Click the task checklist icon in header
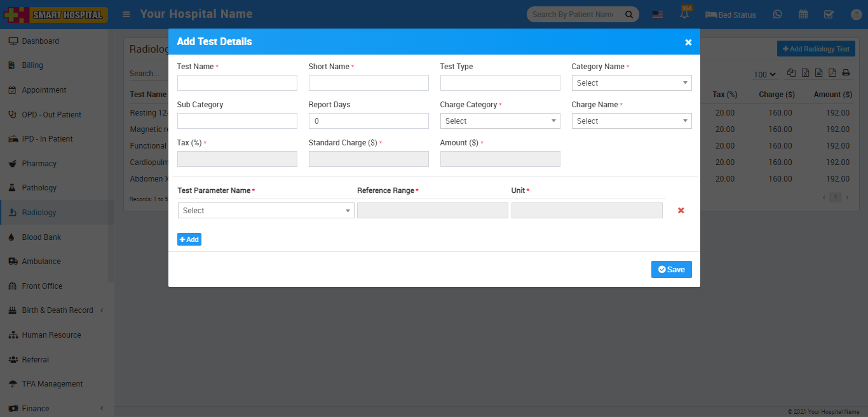 [829, 15]
